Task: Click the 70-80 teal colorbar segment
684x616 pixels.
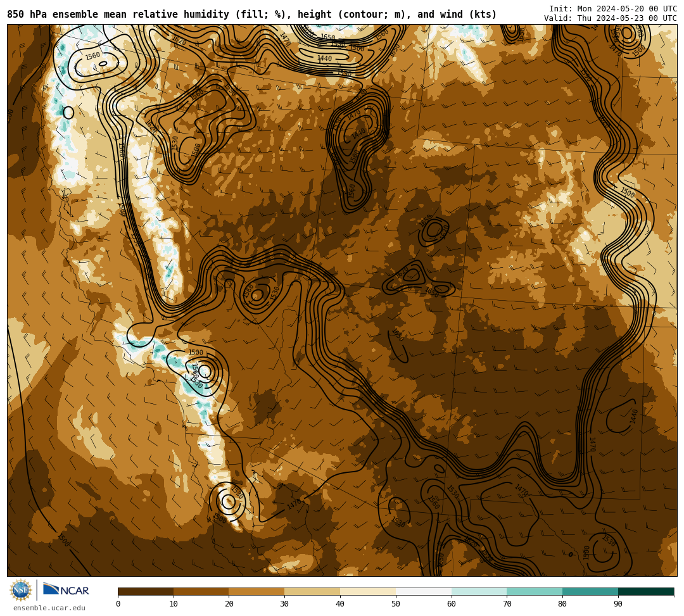Action: point(535,591)
